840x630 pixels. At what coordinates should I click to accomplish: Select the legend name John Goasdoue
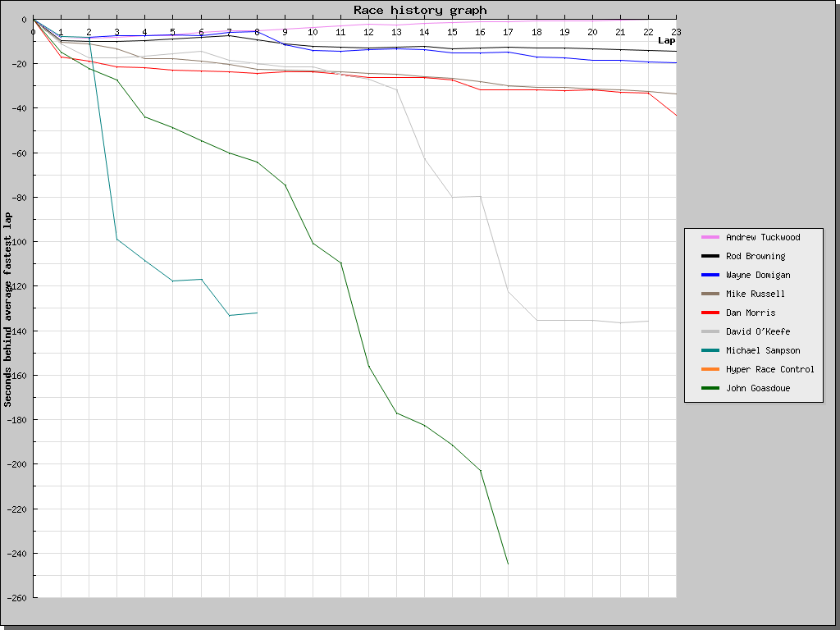click(x=758, y=388)
